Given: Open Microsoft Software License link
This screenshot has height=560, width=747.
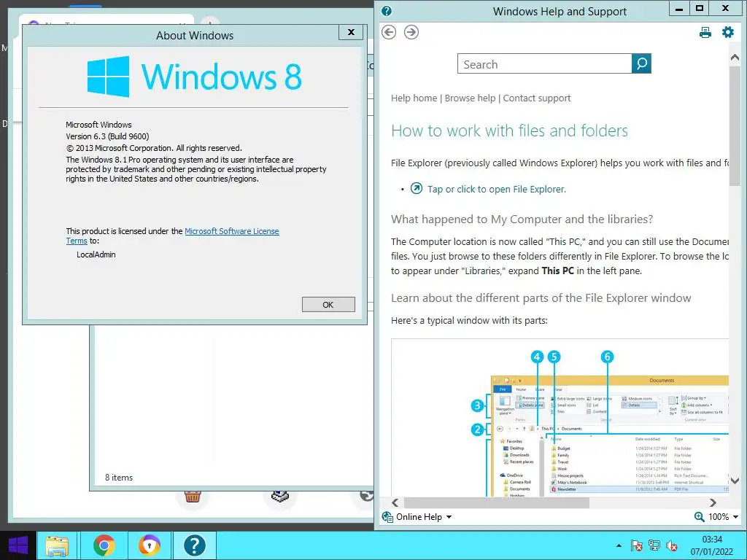Looking at the screenshot, I should [x=231, y=231].
